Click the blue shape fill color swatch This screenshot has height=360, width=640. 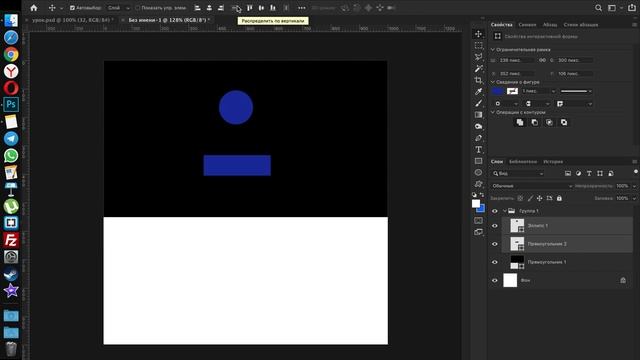498,91
